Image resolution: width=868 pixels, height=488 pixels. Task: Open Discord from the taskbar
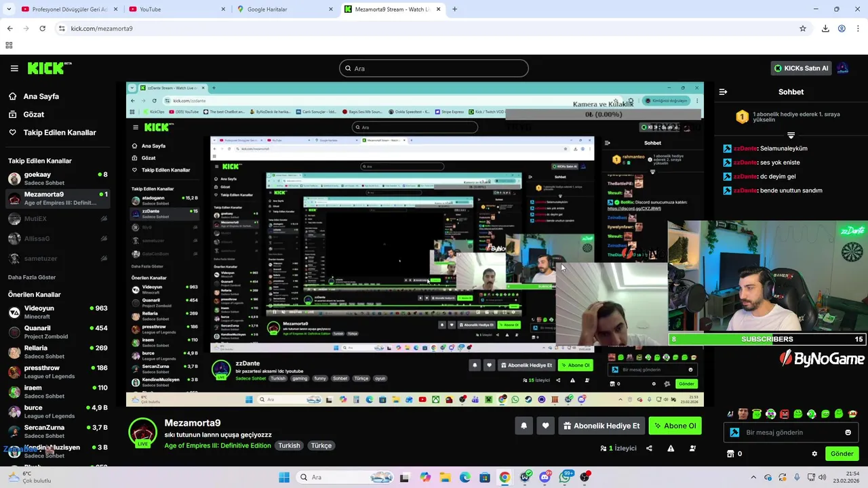coord(545,477)
